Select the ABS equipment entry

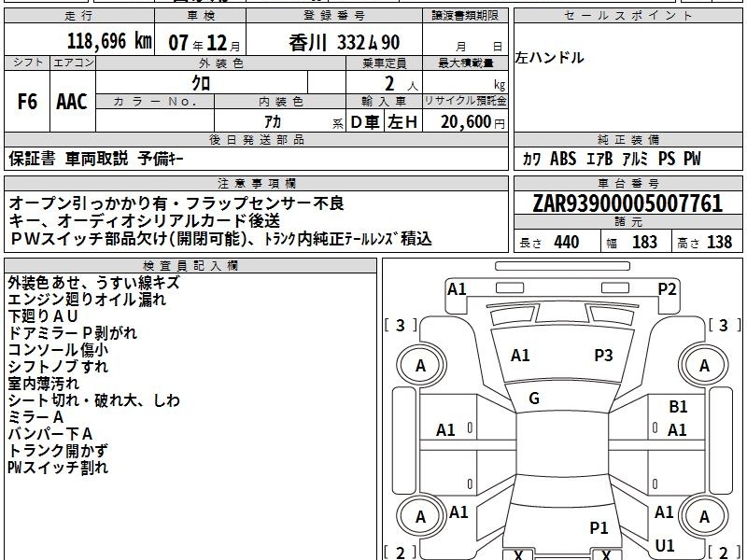click(x=563, y=159)
